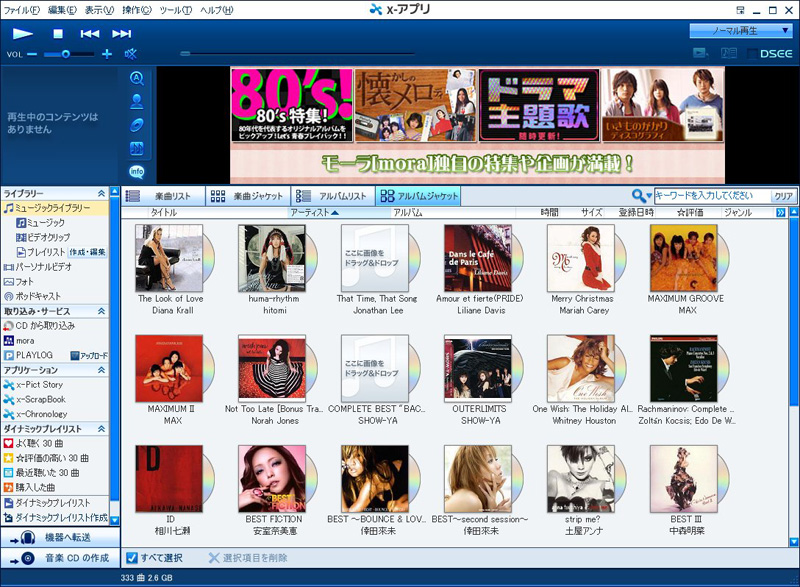Click the video display icon beside DSEE
The image size is (800, 587).
click(701, 53)
